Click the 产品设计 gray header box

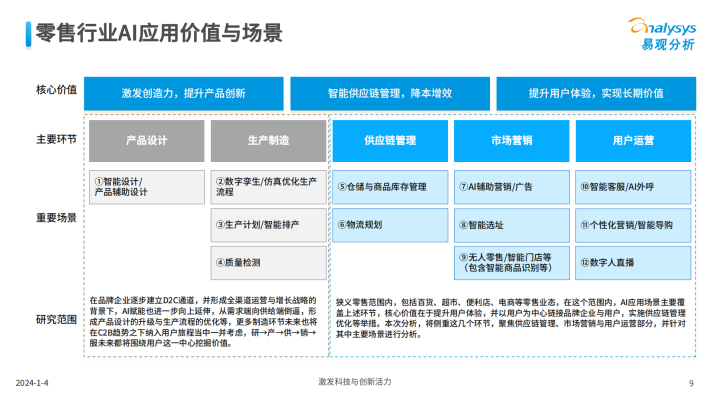(x=147, y=140)
